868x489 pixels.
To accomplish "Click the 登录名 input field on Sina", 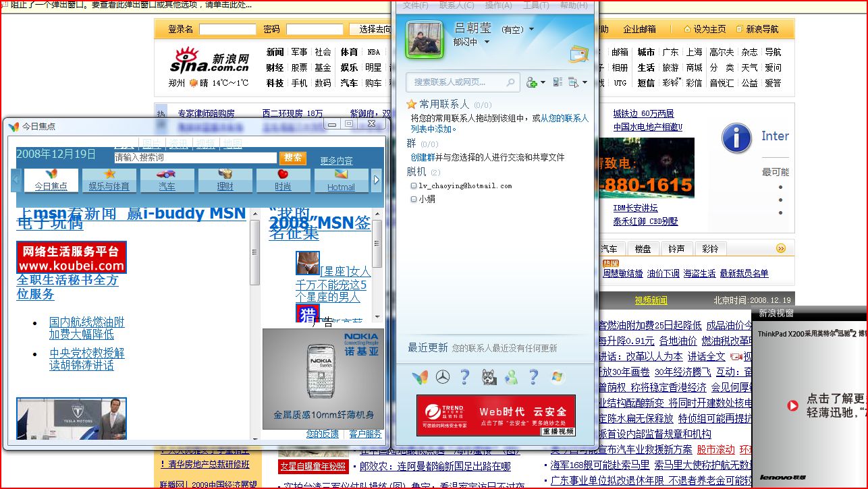I will click(x=227, y=29).
